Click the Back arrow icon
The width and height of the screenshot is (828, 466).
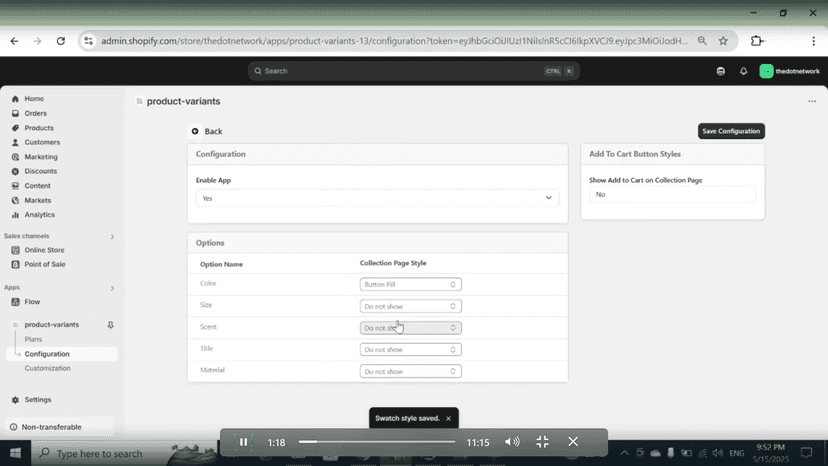(x=195, y=131)
